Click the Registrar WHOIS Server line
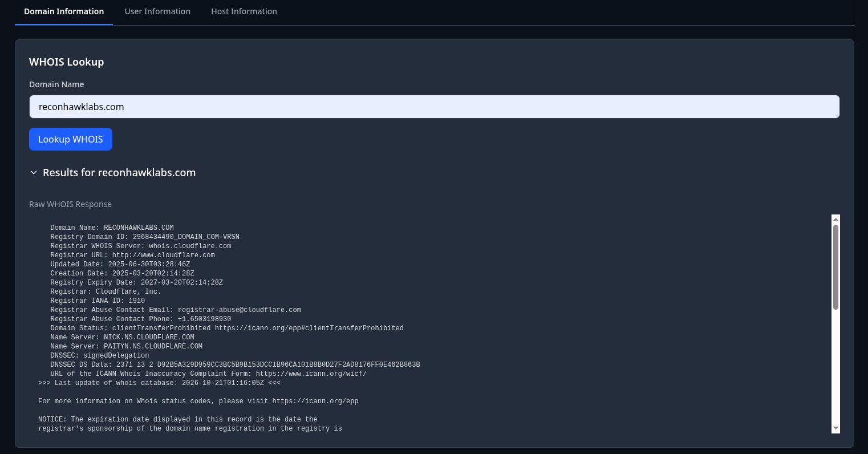The width and height of the screenshot is (868, 454). click(x=141, y=246)
